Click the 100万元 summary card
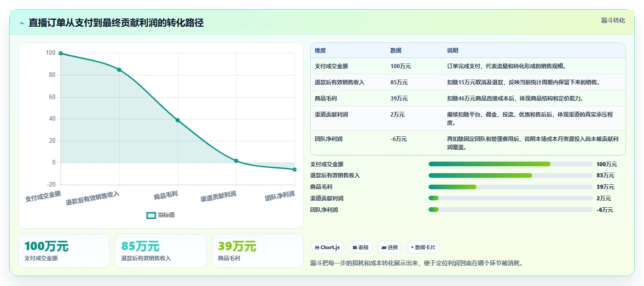The height and width of the screenshot is (286, 644). click(x=64, y=251)
